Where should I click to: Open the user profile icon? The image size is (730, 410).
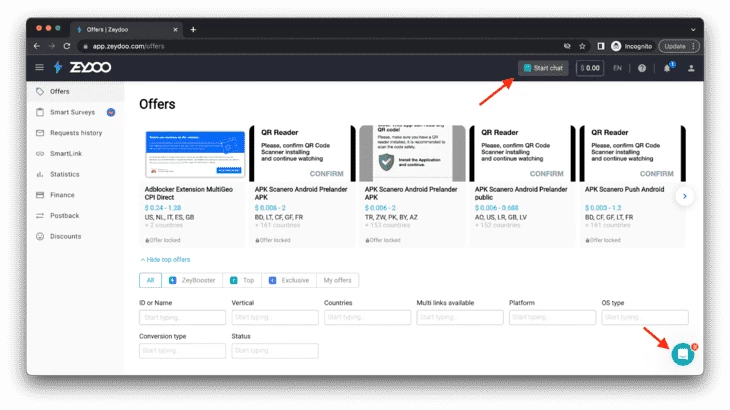[x=691, y=68]
